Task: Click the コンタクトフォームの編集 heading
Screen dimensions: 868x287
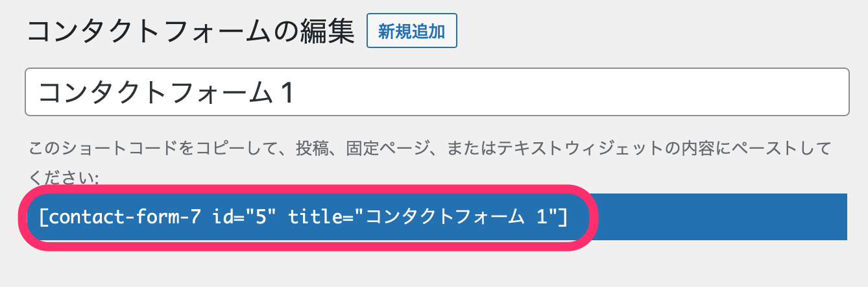Action: 191,31
